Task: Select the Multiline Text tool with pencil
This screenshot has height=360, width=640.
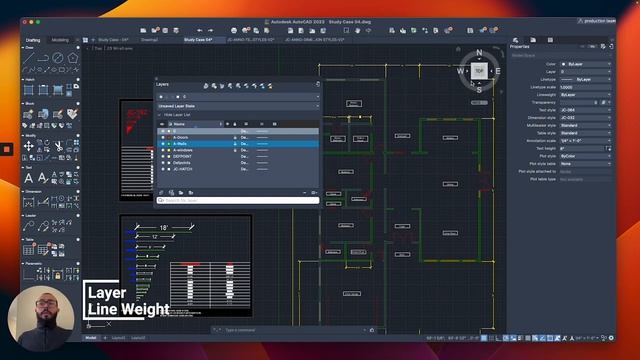Action: click(x=43, y=178)
